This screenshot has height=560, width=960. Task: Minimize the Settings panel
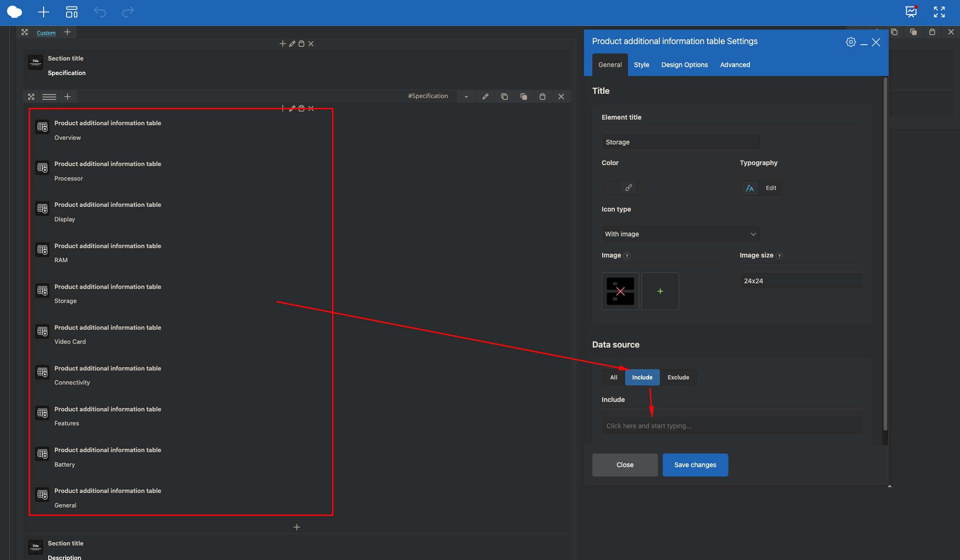click(x=864, y=43)
